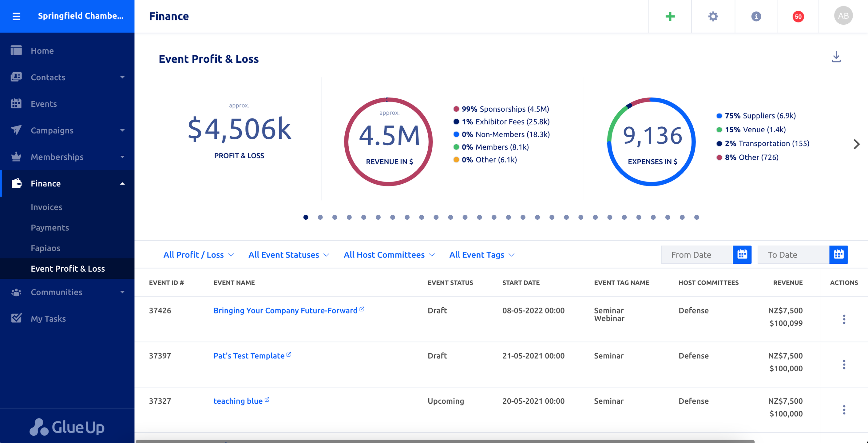Toggle the hamburger menu icon
Viewport: 868px width, 443px height.
tap(16, 16)
